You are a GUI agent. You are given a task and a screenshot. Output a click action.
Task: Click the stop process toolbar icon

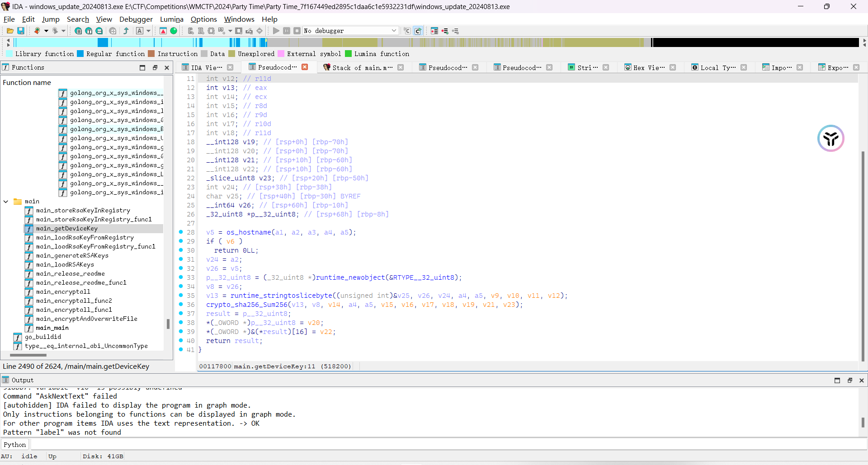click(297, 31)
